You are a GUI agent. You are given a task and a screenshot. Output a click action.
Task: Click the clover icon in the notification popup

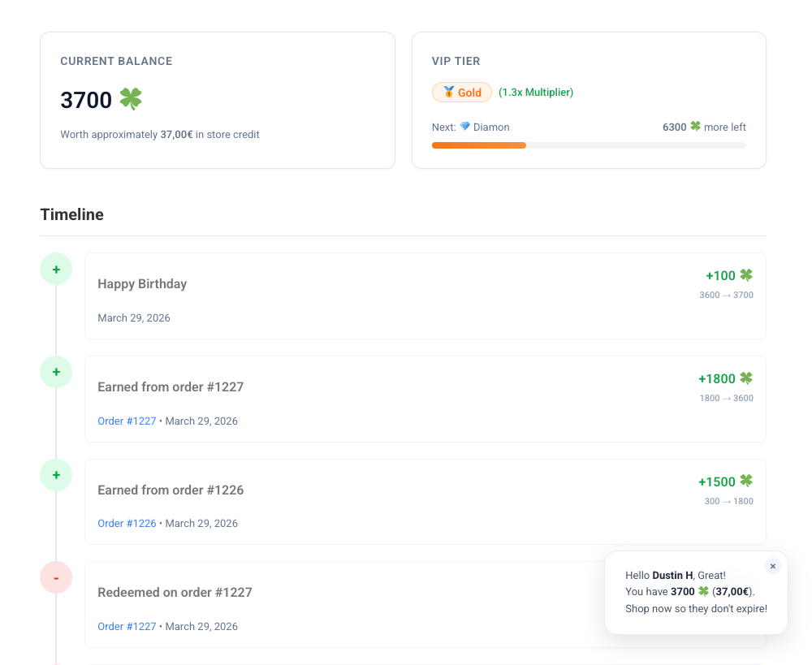[x=703, y=592]
